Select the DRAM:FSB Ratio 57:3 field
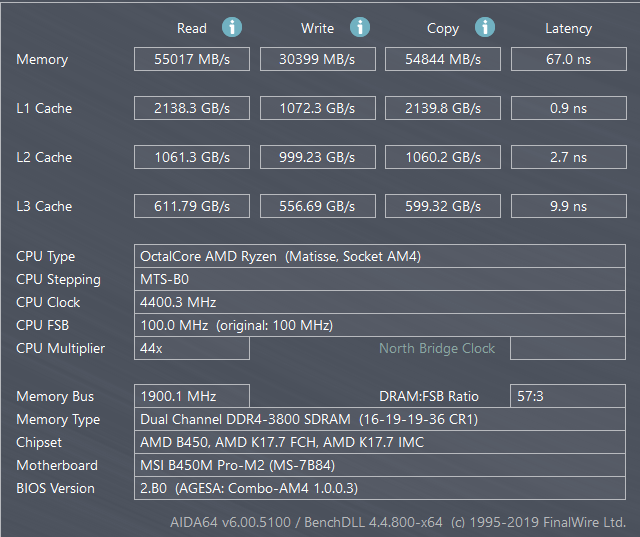 (568, 396)
